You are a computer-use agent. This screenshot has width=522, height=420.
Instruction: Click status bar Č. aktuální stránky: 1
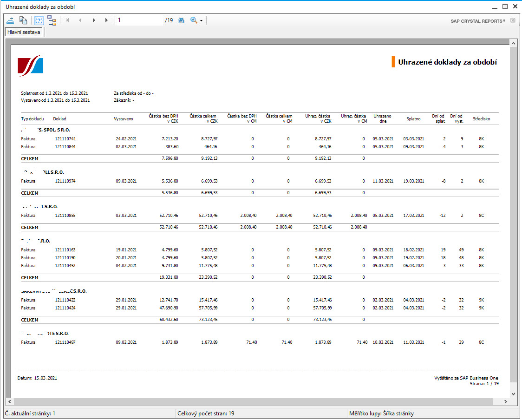(x=30, y=413)
